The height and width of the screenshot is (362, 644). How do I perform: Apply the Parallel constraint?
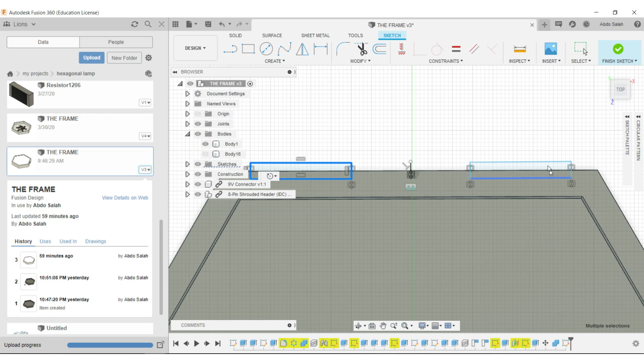pyautogui.click(x=474, y=49)
